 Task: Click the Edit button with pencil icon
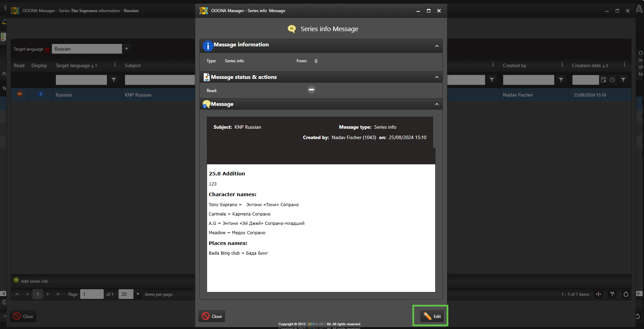(432, 316)
